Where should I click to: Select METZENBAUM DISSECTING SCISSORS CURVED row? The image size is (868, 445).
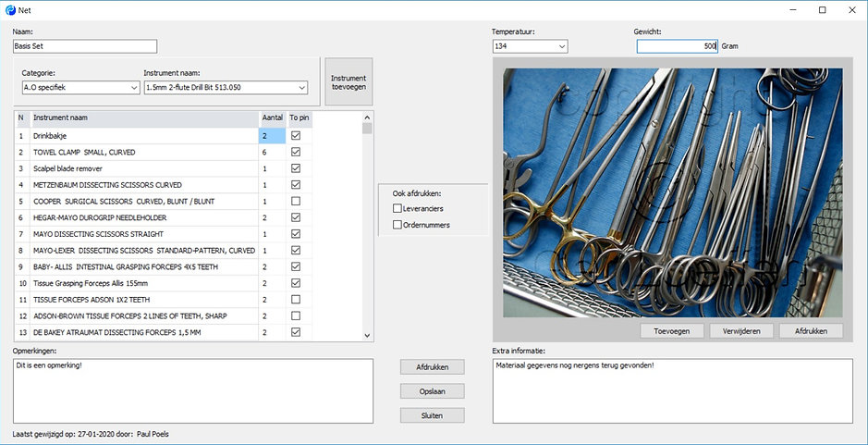[x=144, y=184]
